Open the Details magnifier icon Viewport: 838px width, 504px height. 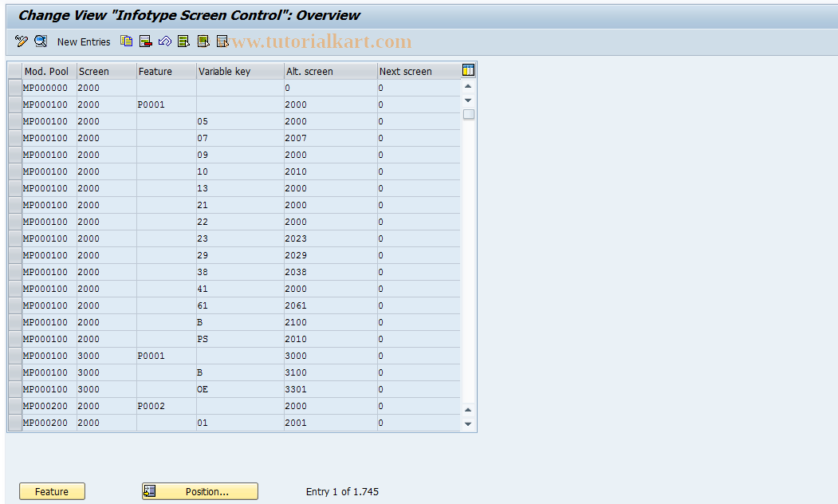coord(41,41)
